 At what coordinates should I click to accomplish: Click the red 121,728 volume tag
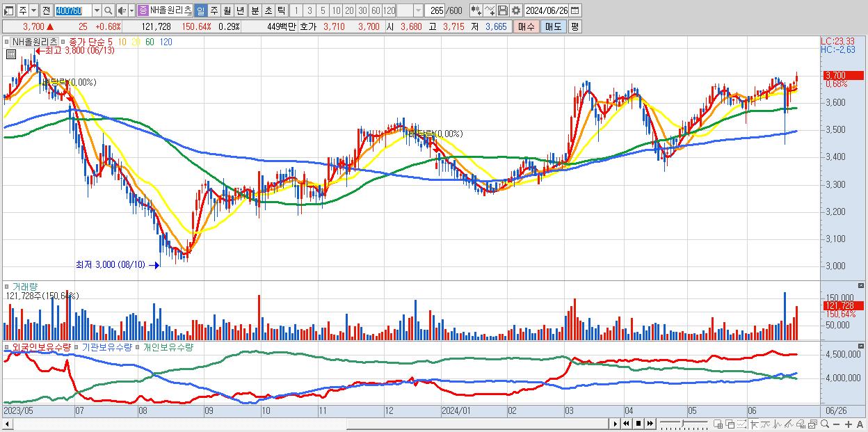843,305
